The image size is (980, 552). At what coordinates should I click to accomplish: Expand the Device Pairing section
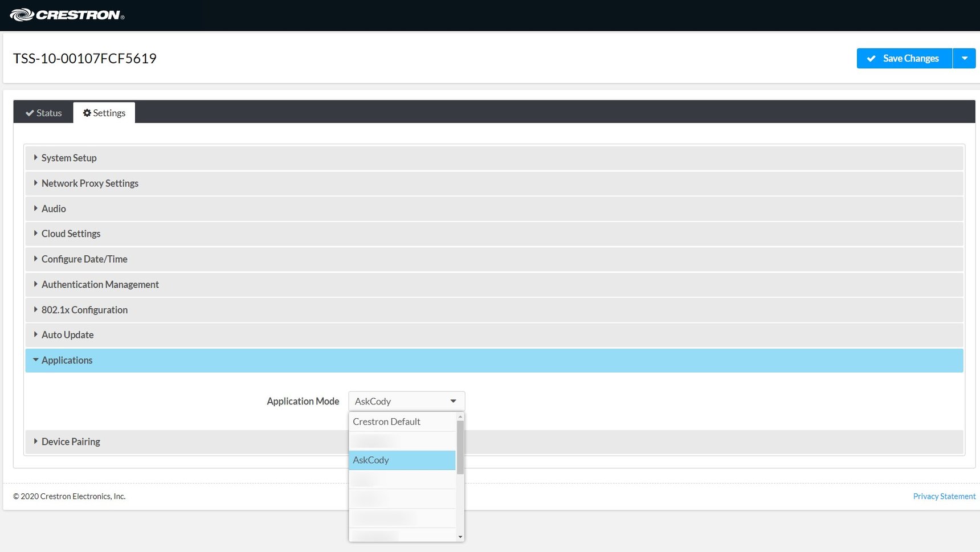(x=71, y=441)
